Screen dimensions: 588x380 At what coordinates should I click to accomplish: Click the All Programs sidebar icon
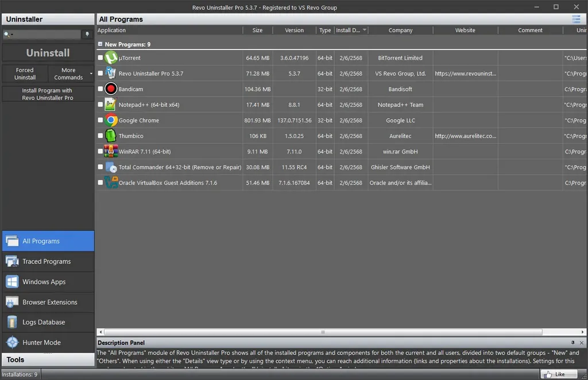[x=12, y=241]
